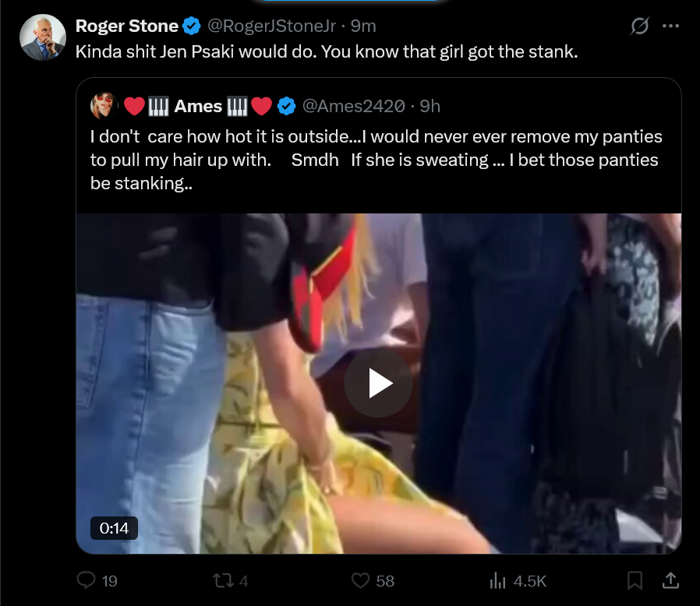Image resolution: width=700 pixels, height=606 pixels.
Task: Bookmark this post
Action: click(635, 580)
